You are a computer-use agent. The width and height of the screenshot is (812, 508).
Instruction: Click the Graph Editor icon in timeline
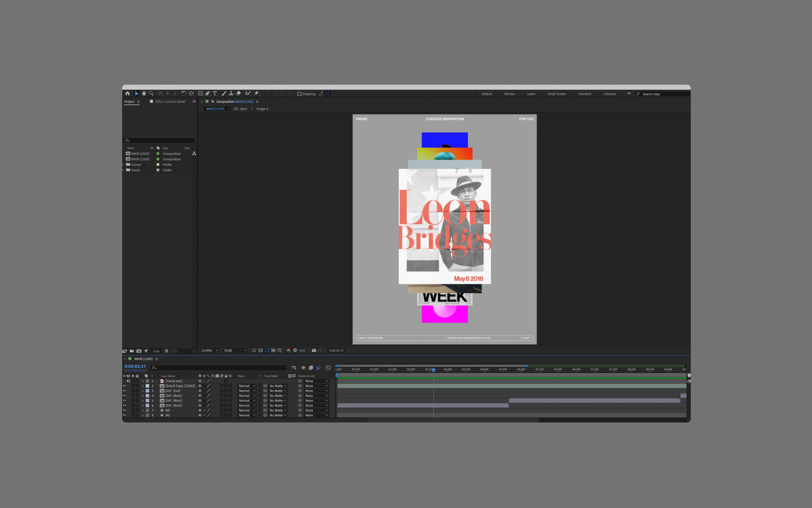pos(328,368)
